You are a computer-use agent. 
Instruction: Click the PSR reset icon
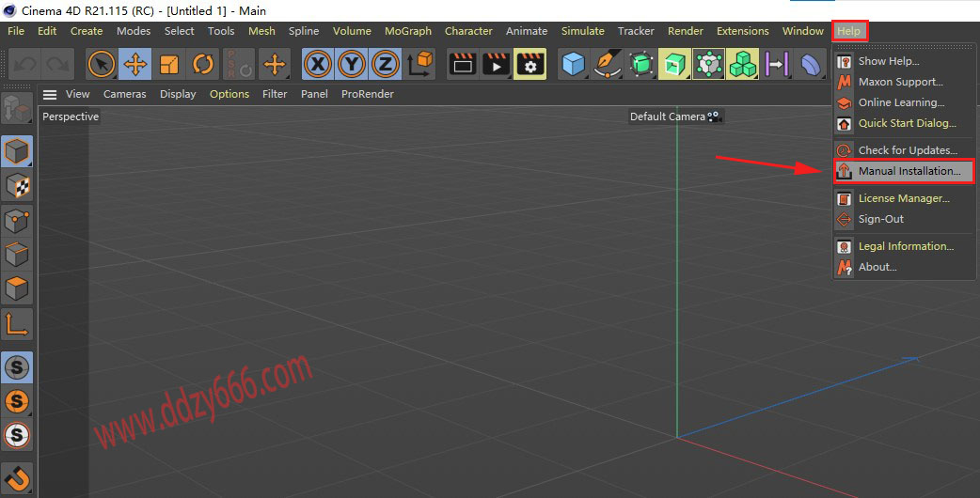[x=239, y=64]
